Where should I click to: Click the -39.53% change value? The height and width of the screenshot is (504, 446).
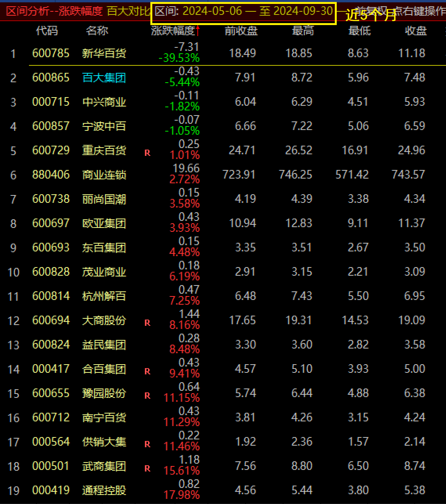click(x=179, y=58)
